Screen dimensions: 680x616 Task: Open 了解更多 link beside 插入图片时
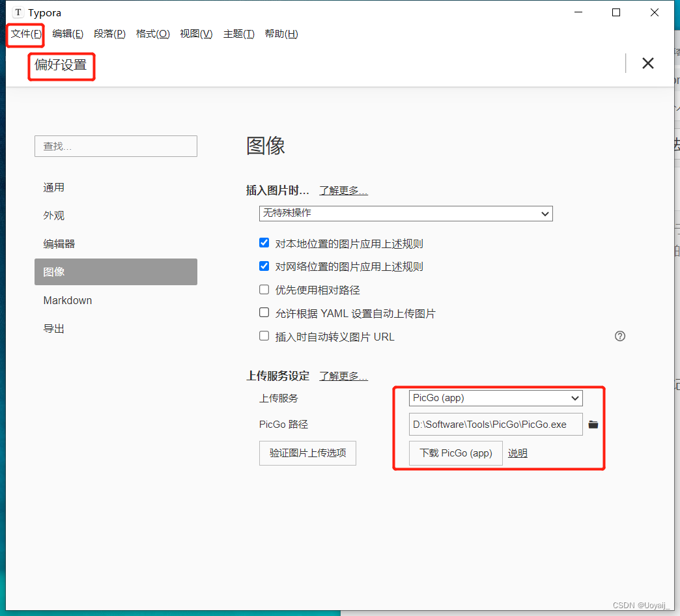(x=343, y=190)
